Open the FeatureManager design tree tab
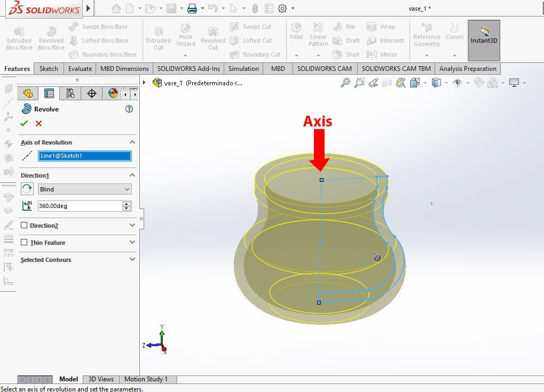The image size is (544, 392). click(28, 93)
